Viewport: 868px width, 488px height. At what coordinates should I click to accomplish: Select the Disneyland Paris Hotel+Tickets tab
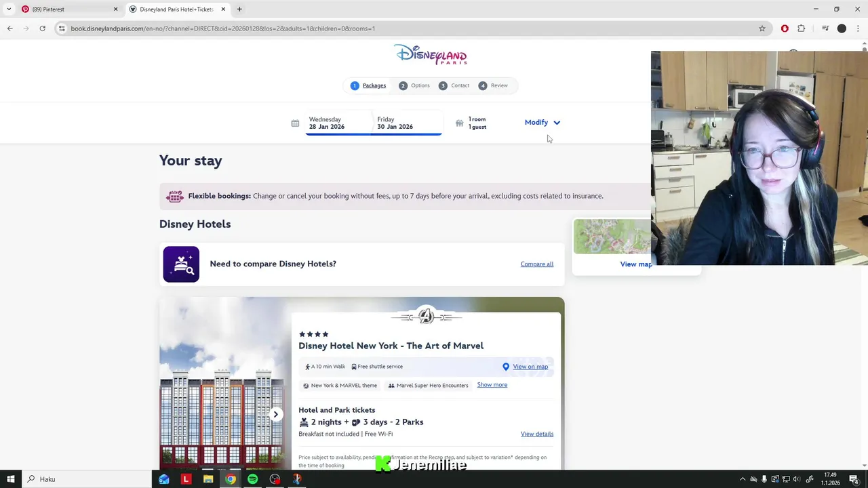coord(176,9)
